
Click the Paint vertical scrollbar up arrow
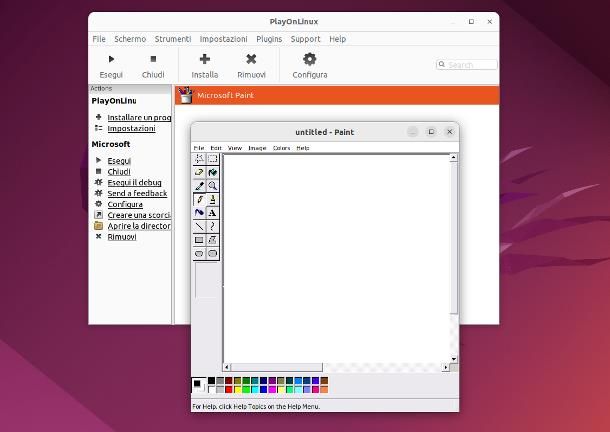point(454,158)
